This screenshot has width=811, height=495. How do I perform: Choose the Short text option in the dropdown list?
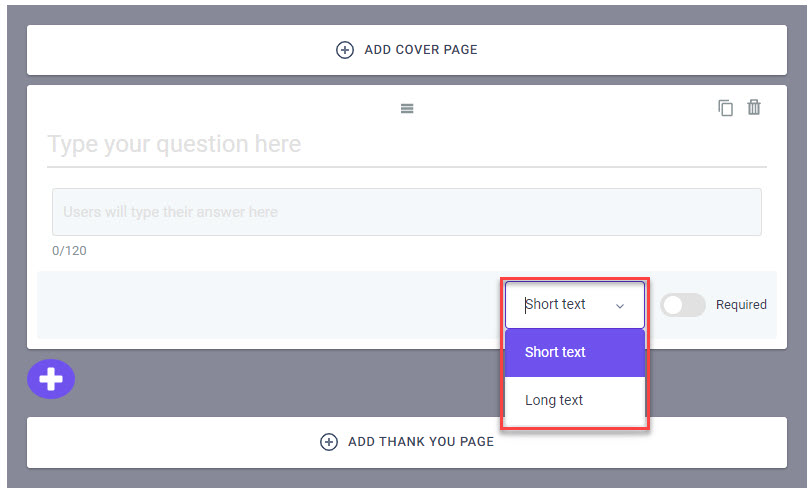pyautogui.click(x=575, y=352)
